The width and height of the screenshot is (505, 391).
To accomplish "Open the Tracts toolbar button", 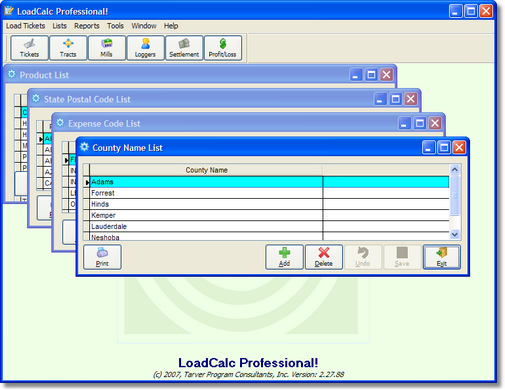I will point(68,48).
